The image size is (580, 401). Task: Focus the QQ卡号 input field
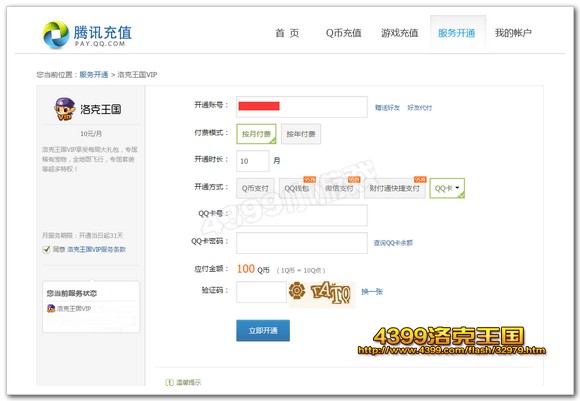click(x=302, y=215)
